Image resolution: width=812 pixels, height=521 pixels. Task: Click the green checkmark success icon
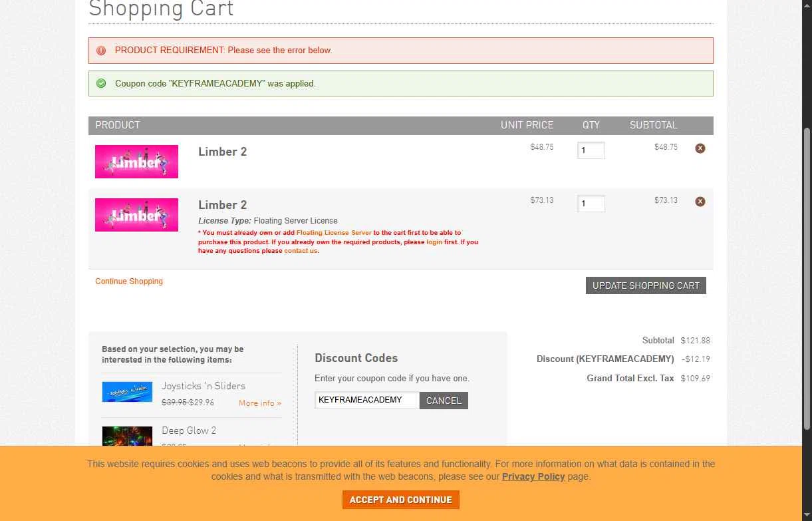[x=101, y=84]
